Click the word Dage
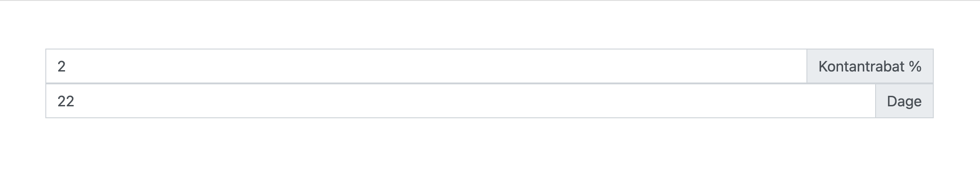This screenshot has height=187, width=980. 904,101
